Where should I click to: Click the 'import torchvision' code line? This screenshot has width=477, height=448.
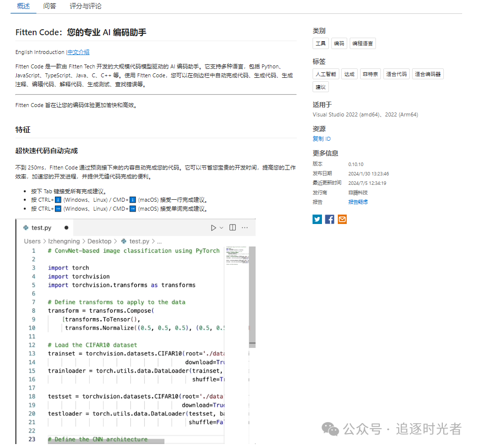pyautogui.click(x=79, y=277)
